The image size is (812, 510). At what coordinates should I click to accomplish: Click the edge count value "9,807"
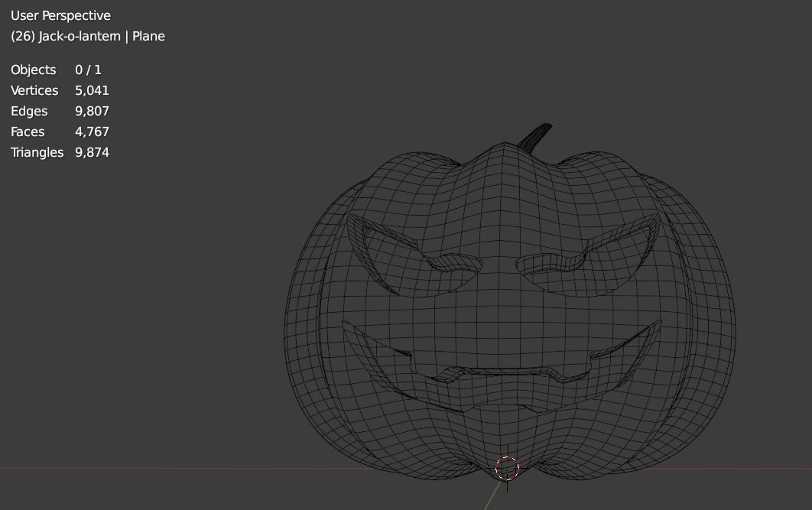[x=93, y=112]
